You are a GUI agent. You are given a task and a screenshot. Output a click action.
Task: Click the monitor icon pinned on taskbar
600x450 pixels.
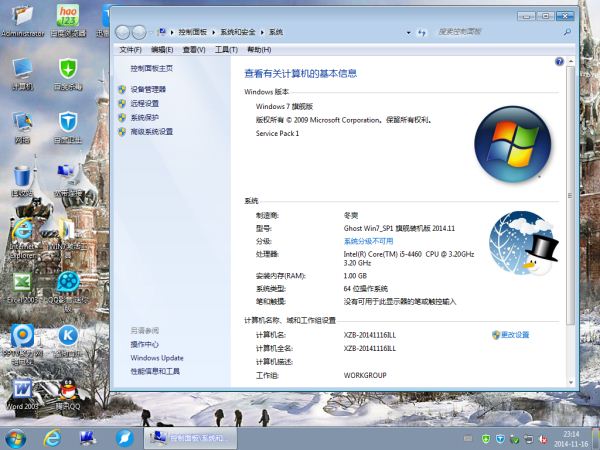coord(87,439)
